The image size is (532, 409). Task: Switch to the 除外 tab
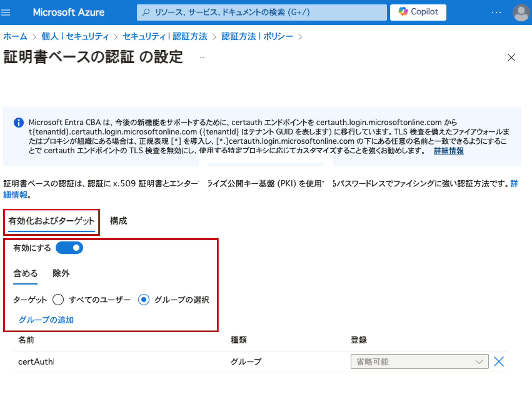(x=61, y=273)
